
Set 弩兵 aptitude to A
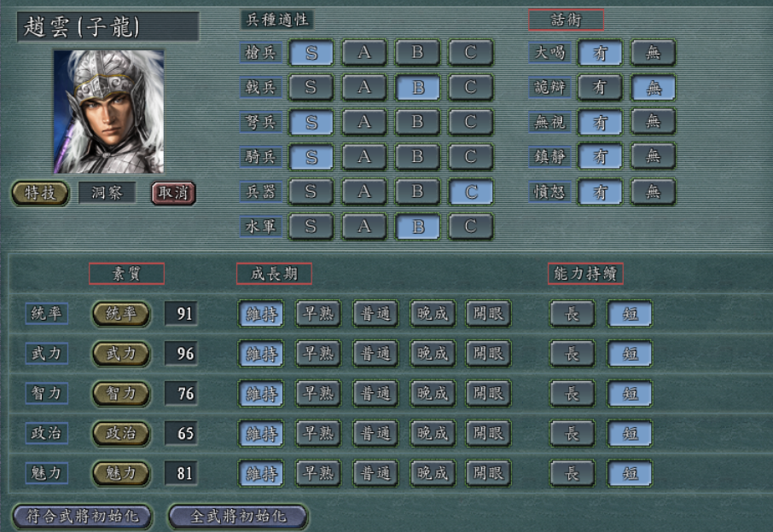[364, 122]
